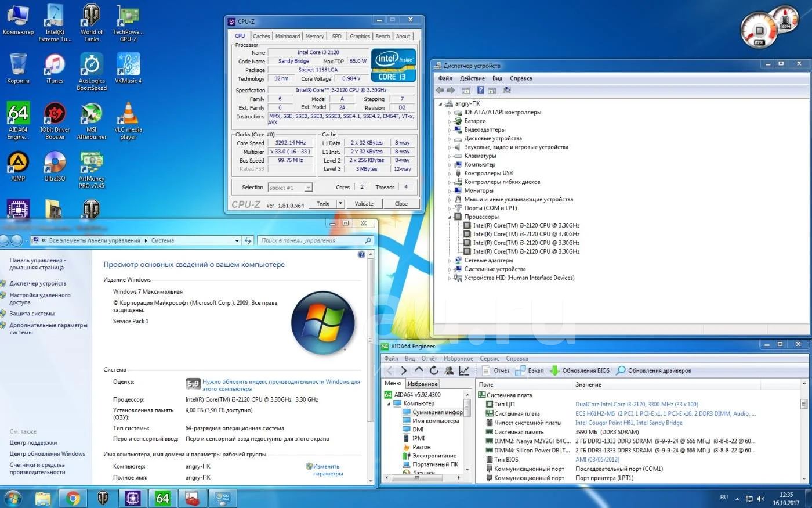Open the CPU-Z taskbar button
This screenshot has width=812, height=508.
click(132, 498)
